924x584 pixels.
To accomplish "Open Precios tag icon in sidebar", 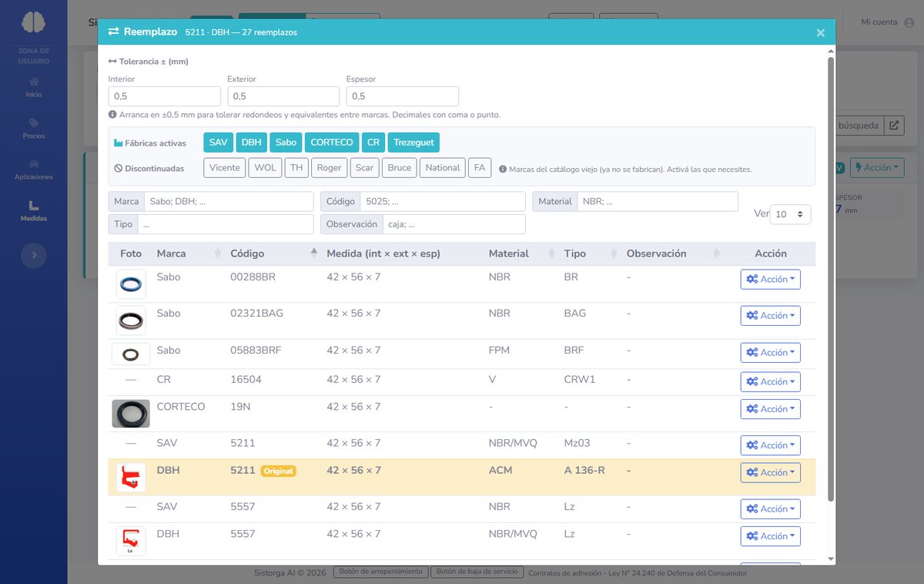I will click(x=33, y=123).
